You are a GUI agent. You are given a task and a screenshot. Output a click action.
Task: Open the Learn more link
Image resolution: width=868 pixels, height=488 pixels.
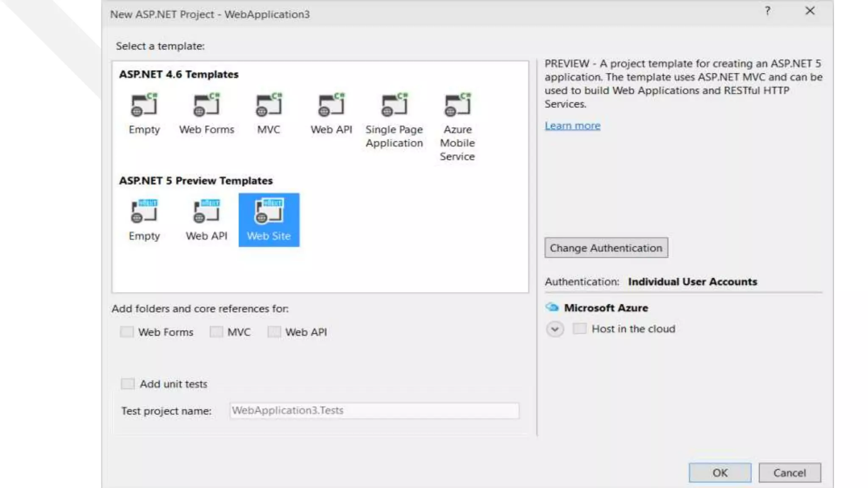572,126
